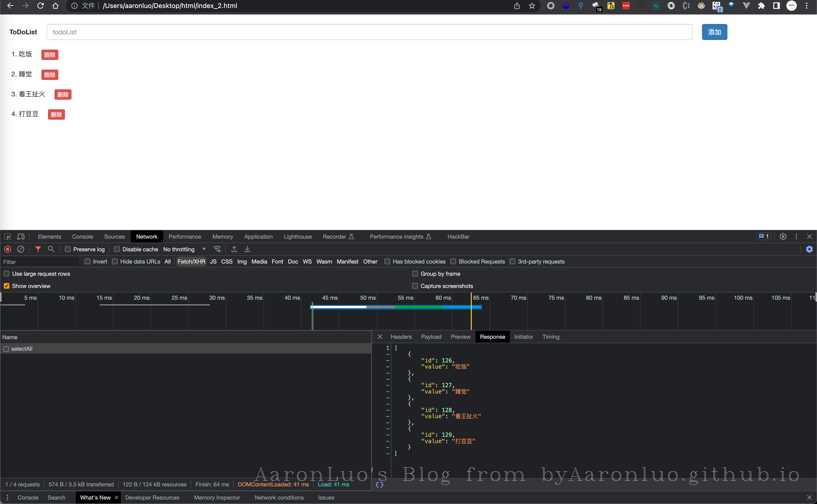Click the Import HAR file upload icon

pos(234,249)
